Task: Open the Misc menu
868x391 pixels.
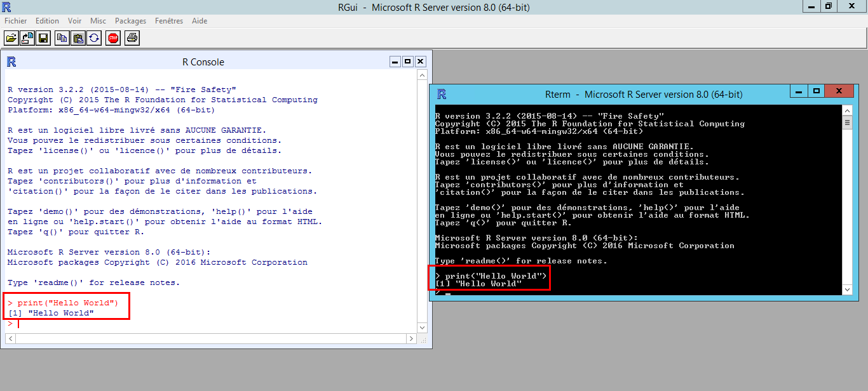Action: point(98,21)
